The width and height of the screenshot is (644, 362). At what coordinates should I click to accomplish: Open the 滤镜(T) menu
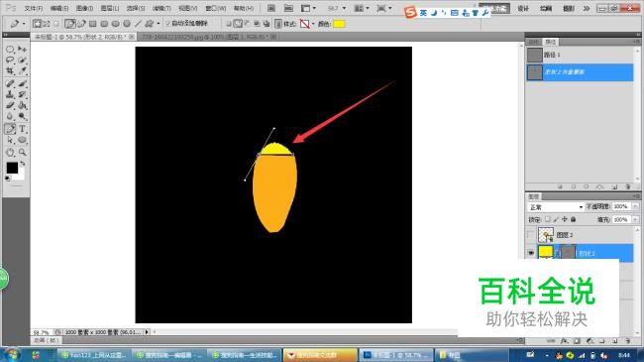click(x=161, y=8)
